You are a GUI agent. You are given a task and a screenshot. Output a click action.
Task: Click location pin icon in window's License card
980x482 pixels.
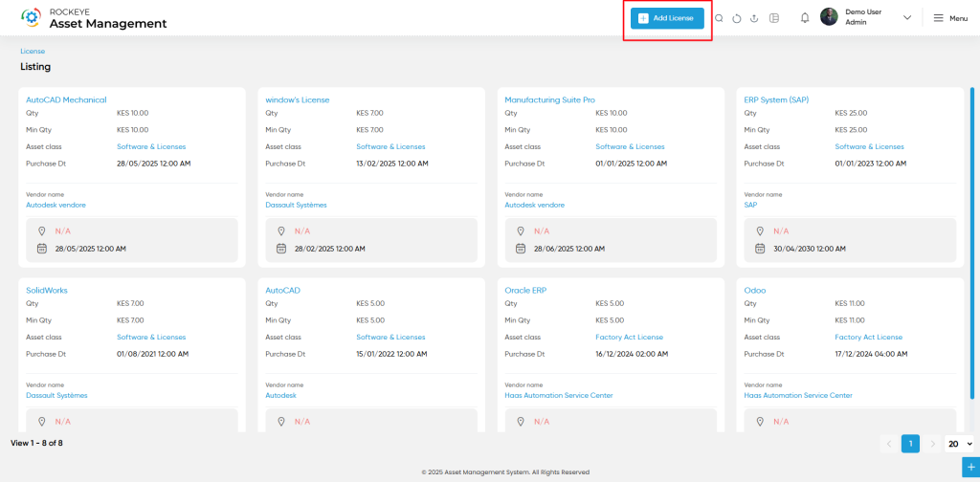(x=281, y=231)
